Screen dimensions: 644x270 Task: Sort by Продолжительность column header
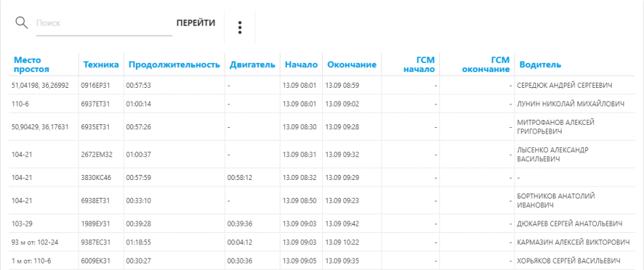pos(174,65)
